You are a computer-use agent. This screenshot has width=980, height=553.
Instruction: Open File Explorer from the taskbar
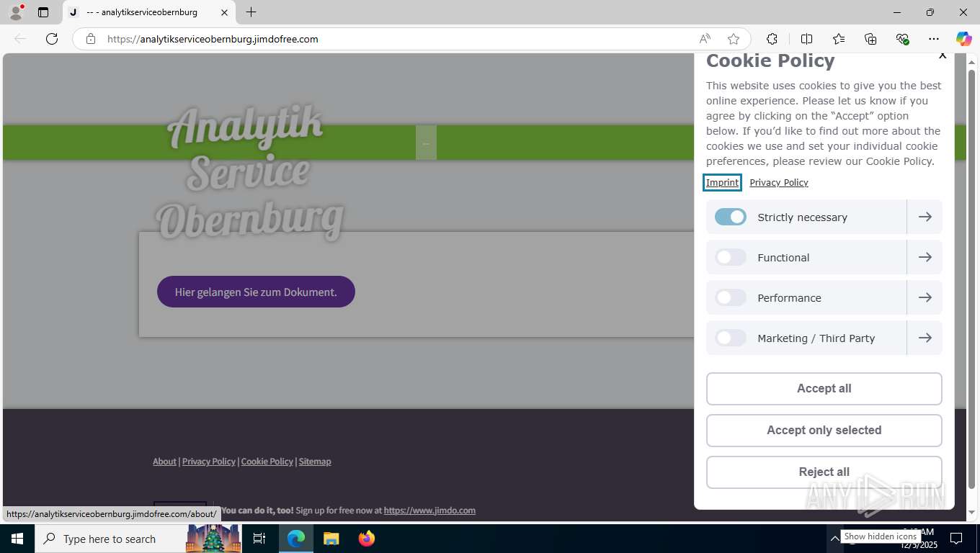[331, 539]
